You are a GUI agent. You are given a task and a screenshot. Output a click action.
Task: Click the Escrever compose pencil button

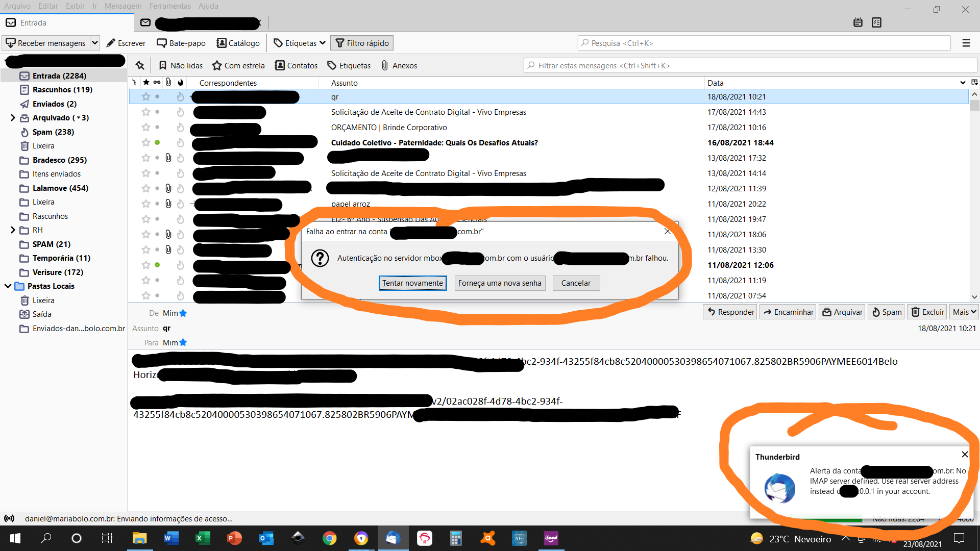tap(126, 43)
